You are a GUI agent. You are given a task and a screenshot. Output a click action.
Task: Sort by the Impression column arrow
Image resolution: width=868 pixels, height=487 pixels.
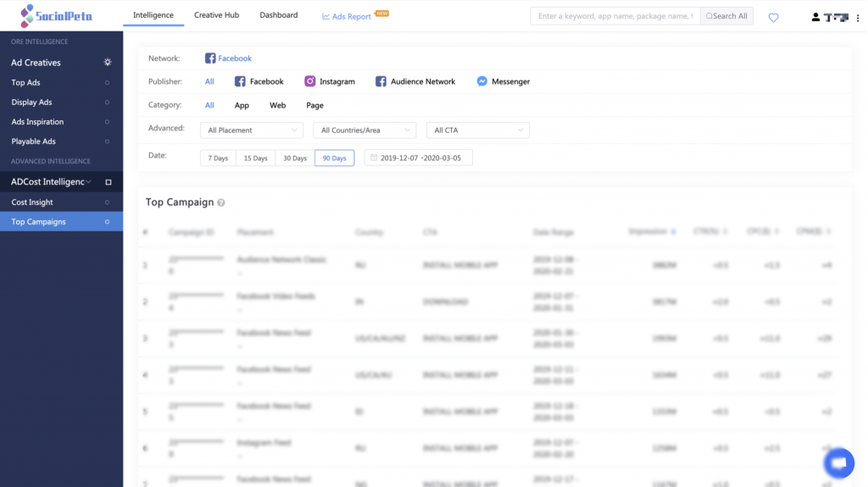[x=674, y=232]
